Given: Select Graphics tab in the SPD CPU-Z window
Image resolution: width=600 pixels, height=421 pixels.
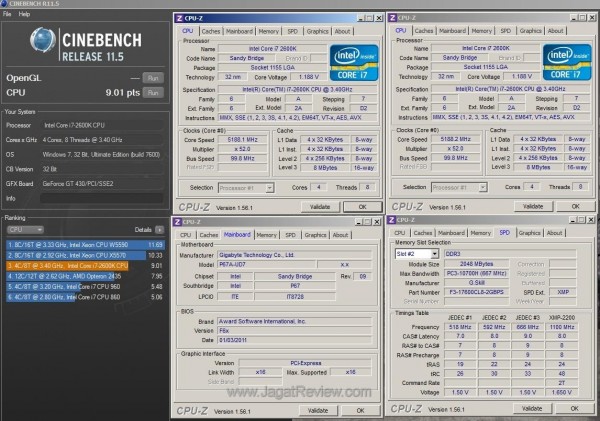Looking at the screenshot, I should (x=530, y=234).
